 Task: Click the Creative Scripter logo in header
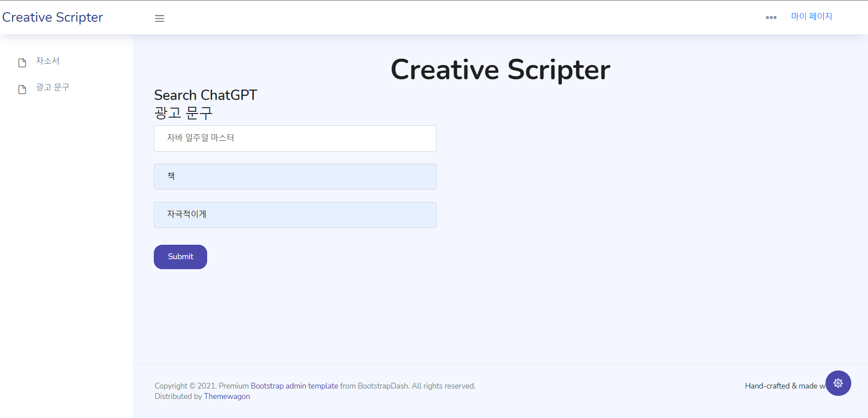tap(52, 17)
